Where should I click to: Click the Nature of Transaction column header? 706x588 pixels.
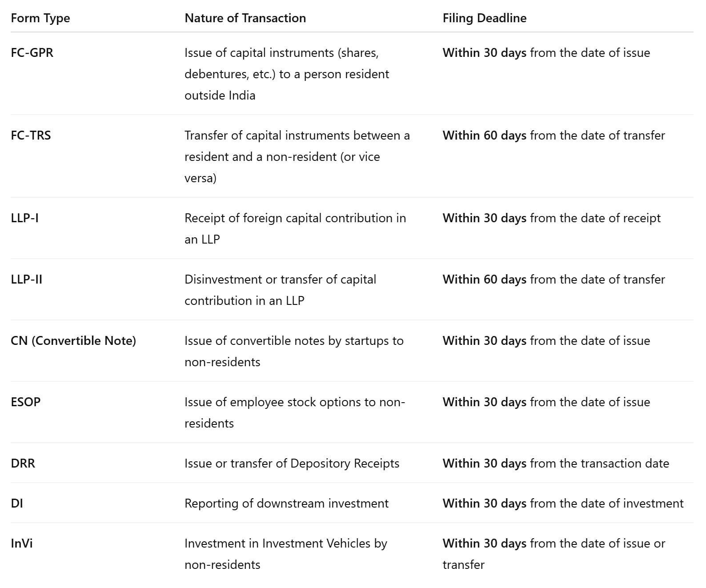click(x=245, y=18)
